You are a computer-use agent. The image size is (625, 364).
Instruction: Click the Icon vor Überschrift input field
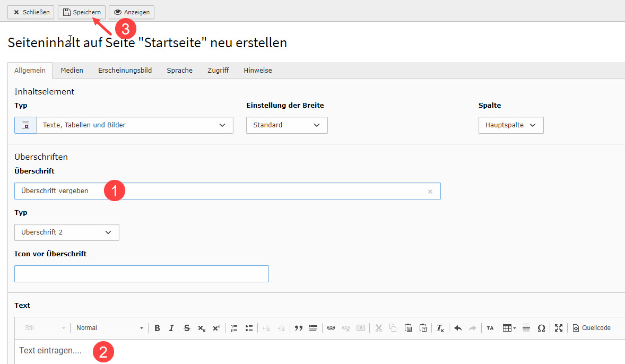click(141, 274)
